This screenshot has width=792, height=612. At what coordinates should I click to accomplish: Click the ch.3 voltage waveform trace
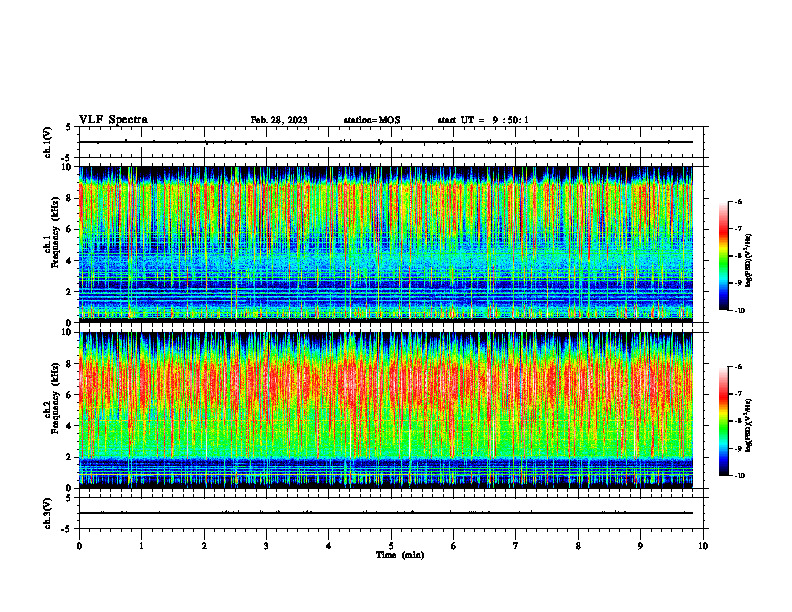click(385, 513)
